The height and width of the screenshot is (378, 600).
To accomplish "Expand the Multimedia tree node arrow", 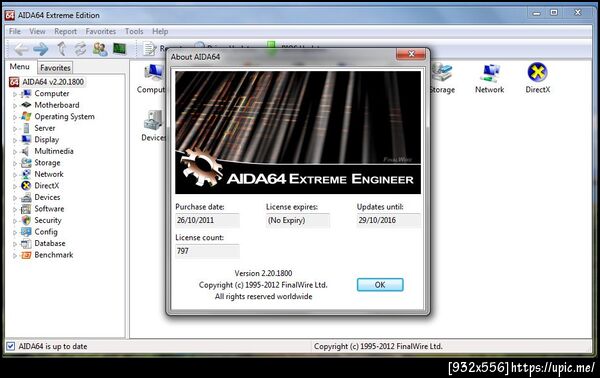I will [15, 152].
